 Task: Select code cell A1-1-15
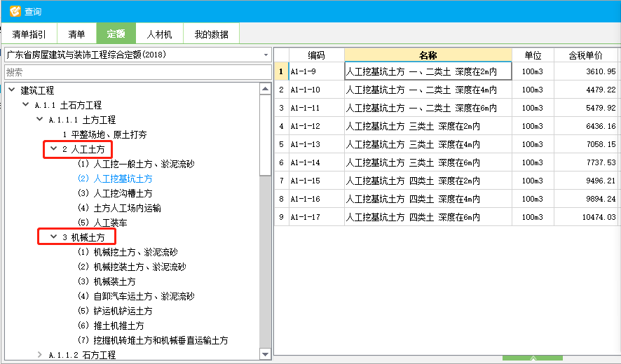(316, 181)
